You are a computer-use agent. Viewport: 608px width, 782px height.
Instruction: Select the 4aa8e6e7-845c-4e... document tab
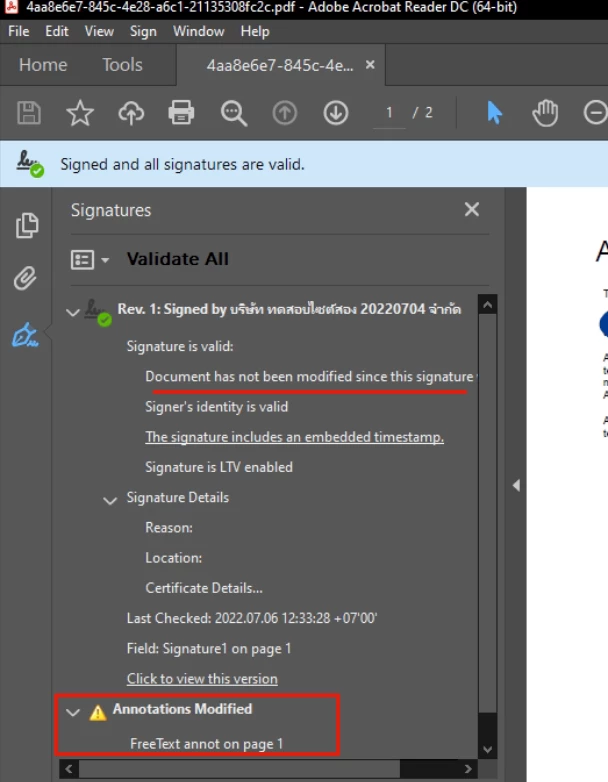(280, 65)
